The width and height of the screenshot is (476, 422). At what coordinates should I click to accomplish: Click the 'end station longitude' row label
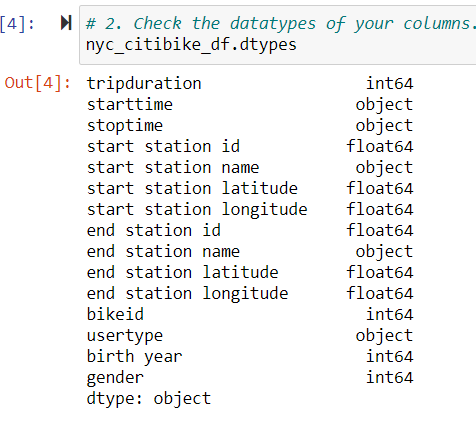coord(187,294)
